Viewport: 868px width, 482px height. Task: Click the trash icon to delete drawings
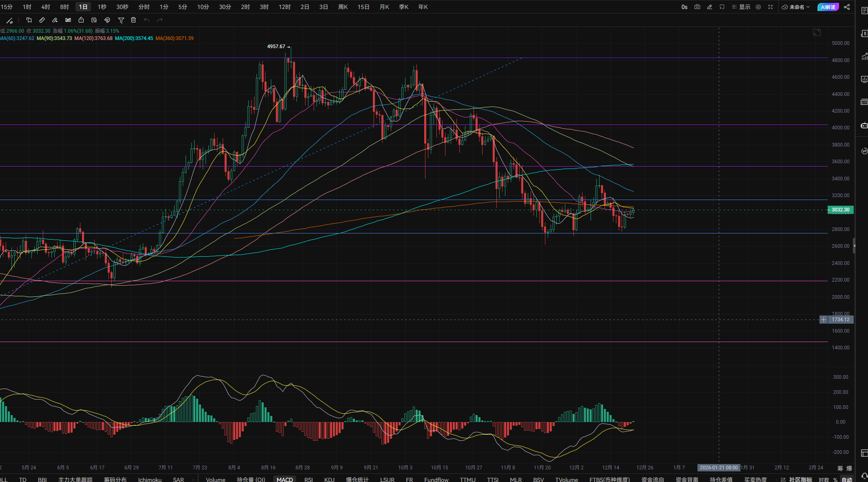point(133,20)
